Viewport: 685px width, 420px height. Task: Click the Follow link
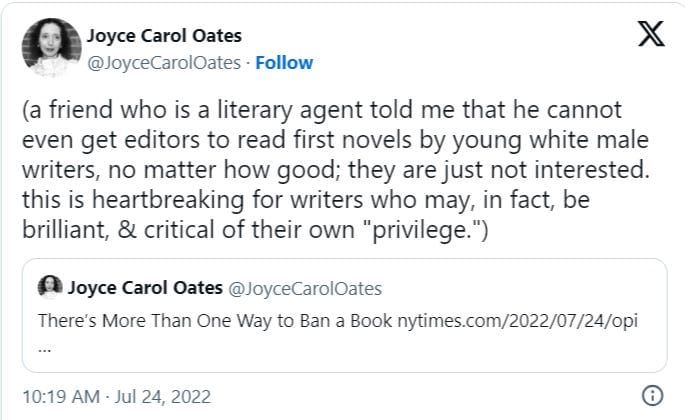pos(284,63)
